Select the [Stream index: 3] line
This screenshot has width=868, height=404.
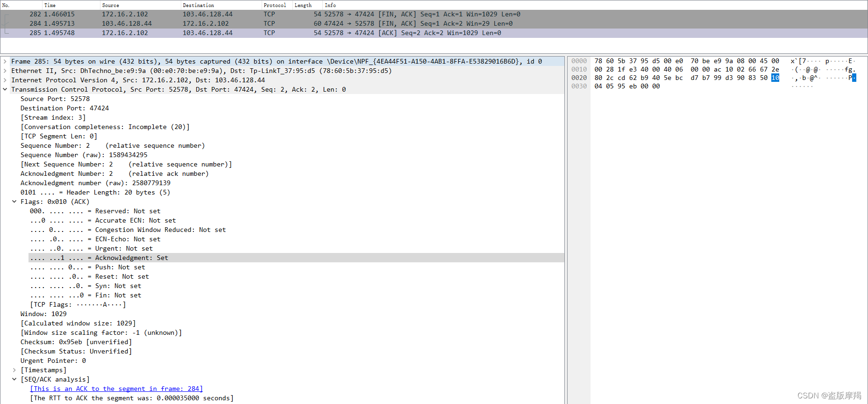pyautogui.click(x=53, y=117)
